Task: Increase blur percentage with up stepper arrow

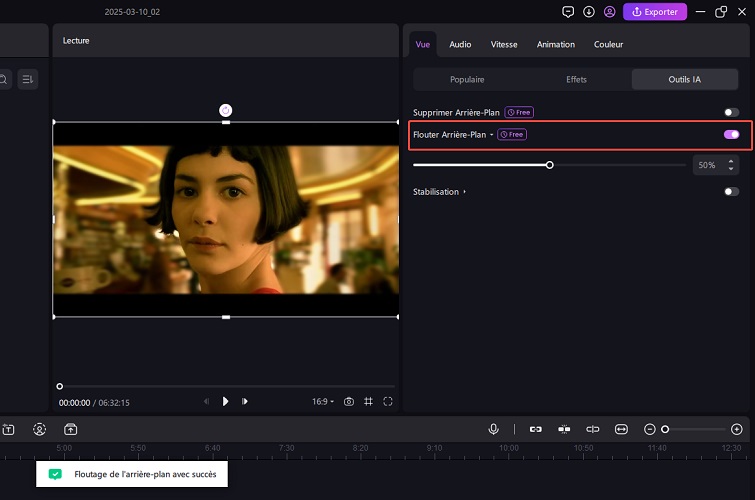Action: pos(731,161)
